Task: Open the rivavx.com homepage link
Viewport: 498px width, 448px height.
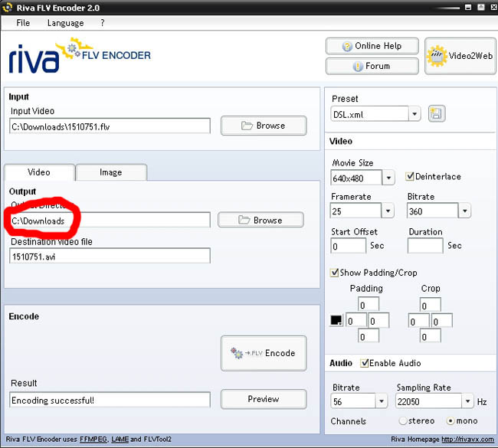Action: [467, 440]
